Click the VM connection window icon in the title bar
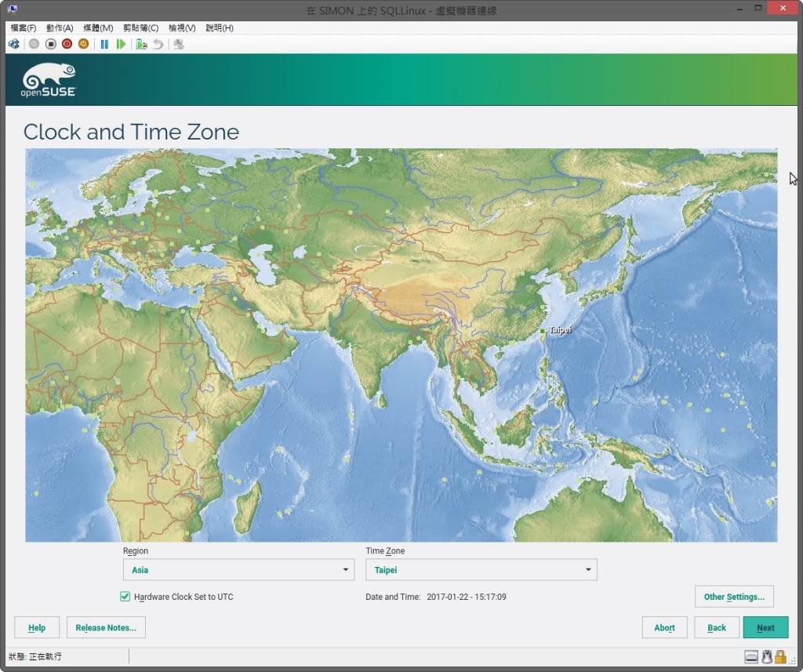This screenshot has width=803, height=672. (x=13, y=9)
